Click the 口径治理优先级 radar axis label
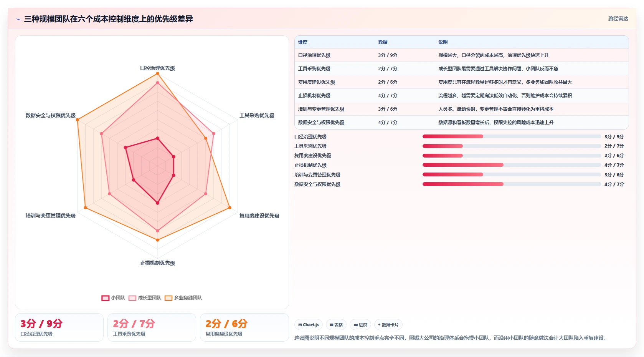The height and width of the screenshot is (357, 644). pyautogui.click(x=157, y=68)
